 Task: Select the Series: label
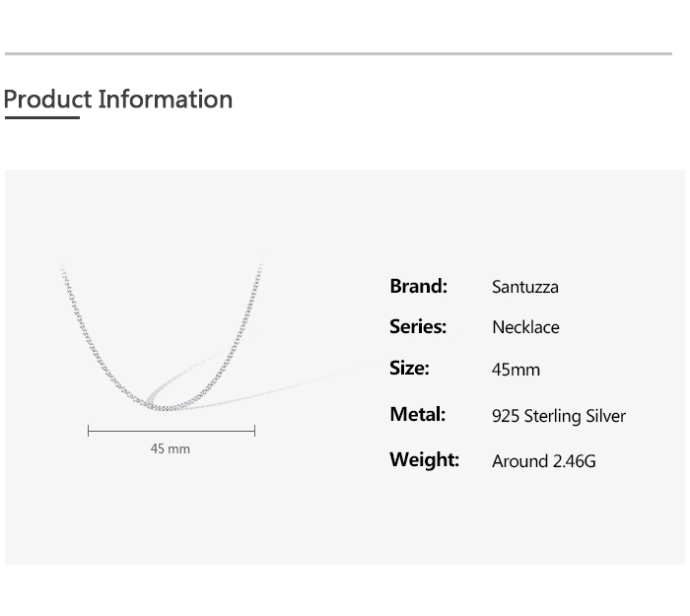click(418, 326)
